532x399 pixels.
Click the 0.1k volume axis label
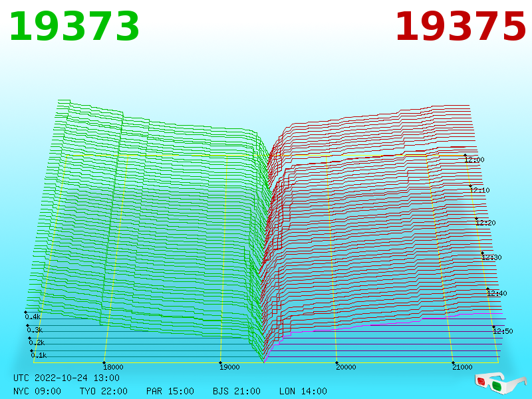[x=39, y=356]
